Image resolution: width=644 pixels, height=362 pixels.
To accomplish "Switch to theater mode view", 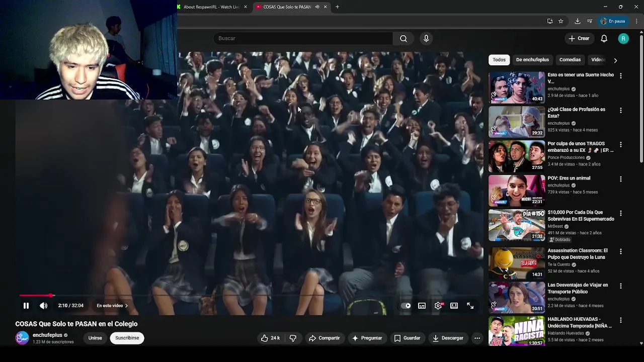I will pyautogui.click(x=454, y=306).
